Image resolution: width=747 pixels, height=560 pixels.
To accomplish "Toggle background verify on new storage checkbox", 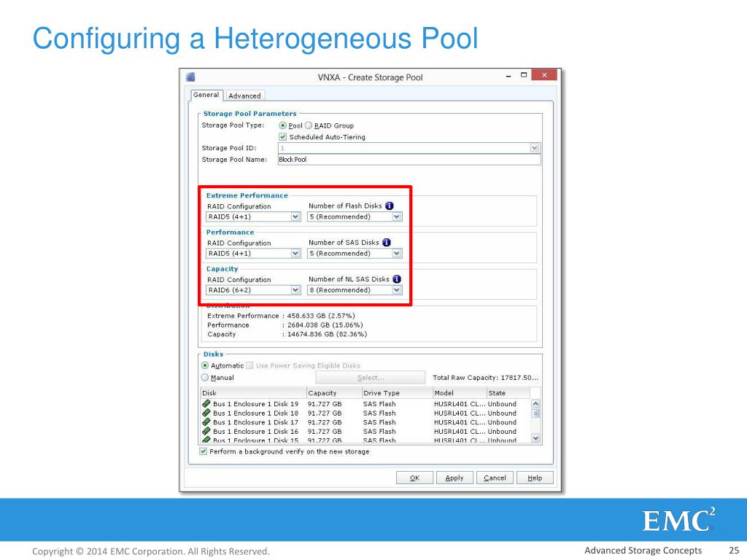I will (x=203, y=451).
